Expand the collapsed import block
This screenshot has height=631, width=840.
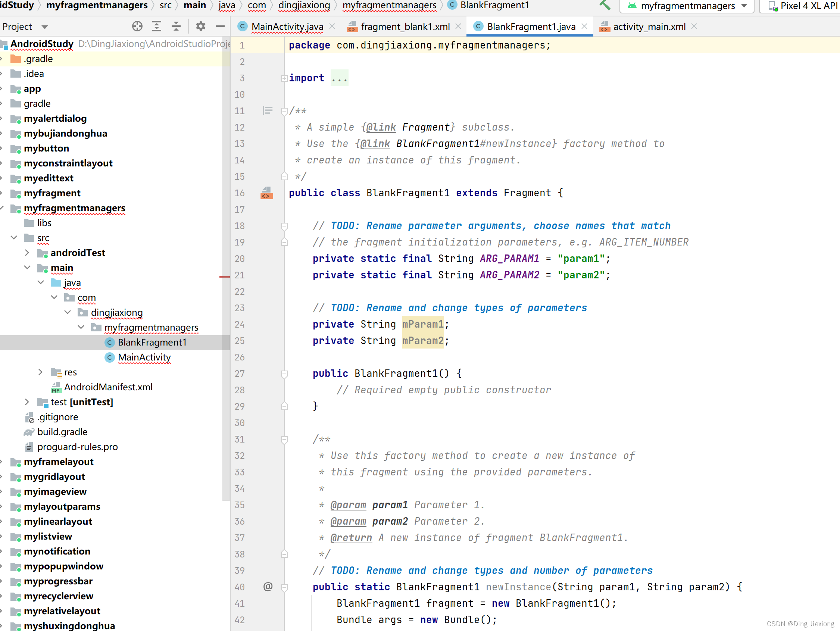point(284,78)
